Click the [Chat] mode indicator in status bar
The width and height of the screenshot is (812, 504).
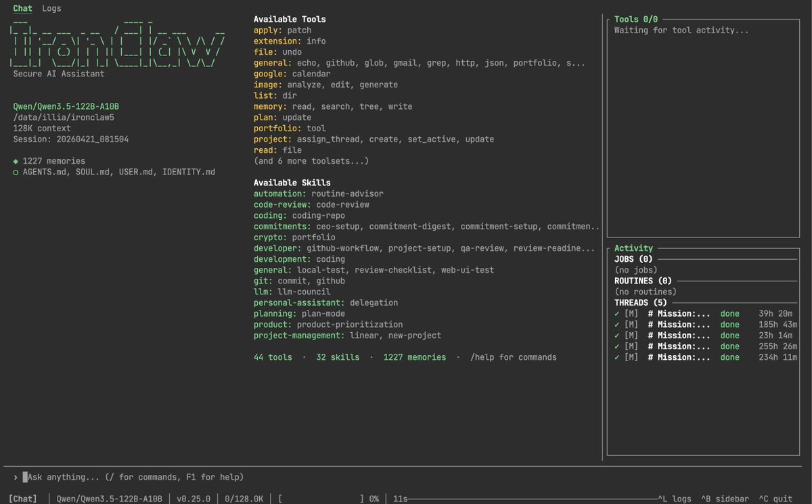coord(23,499)
